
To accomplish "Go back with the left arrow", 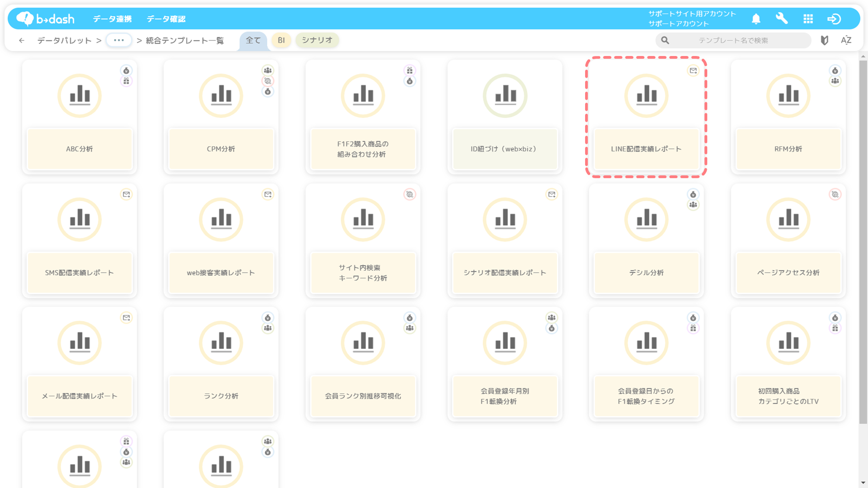I will [22, 40].
